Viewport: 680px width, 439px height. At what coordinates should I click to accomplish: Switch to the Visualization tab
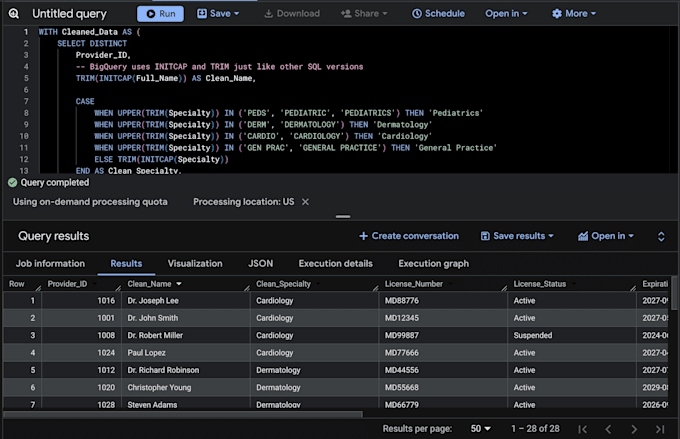pos(195,264)
